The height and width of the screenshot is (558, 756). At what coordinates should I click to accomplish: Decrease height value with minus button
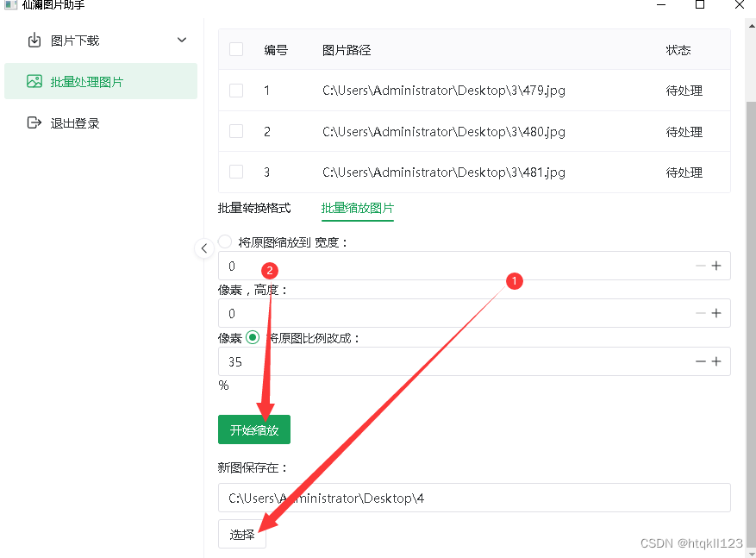(701, 313)
